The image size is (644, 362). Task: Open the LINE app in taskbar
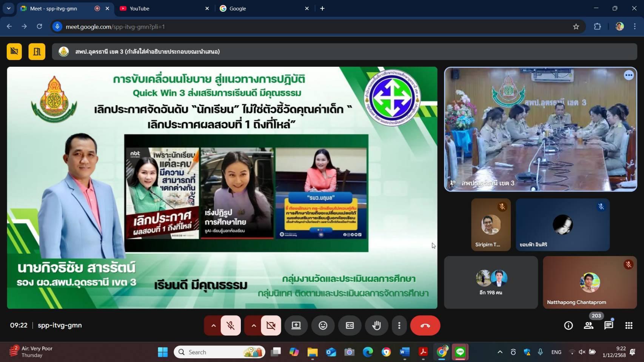coord(460,352)
